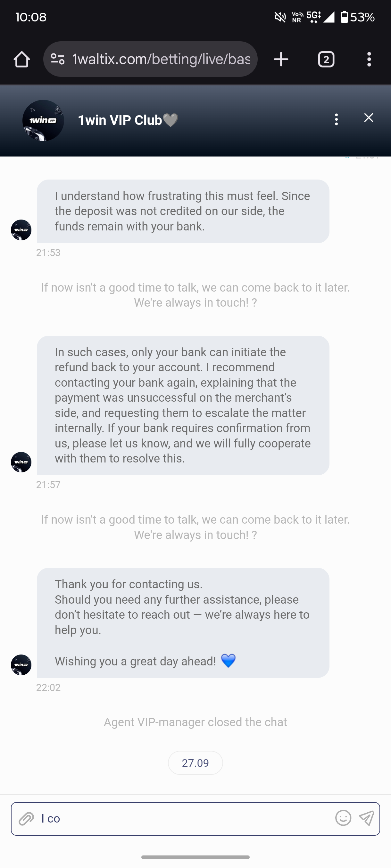Viewport: 391px width, 868px height.
Task: Tap the 1win VIP Club profile picture
Action: click(43, 120)
